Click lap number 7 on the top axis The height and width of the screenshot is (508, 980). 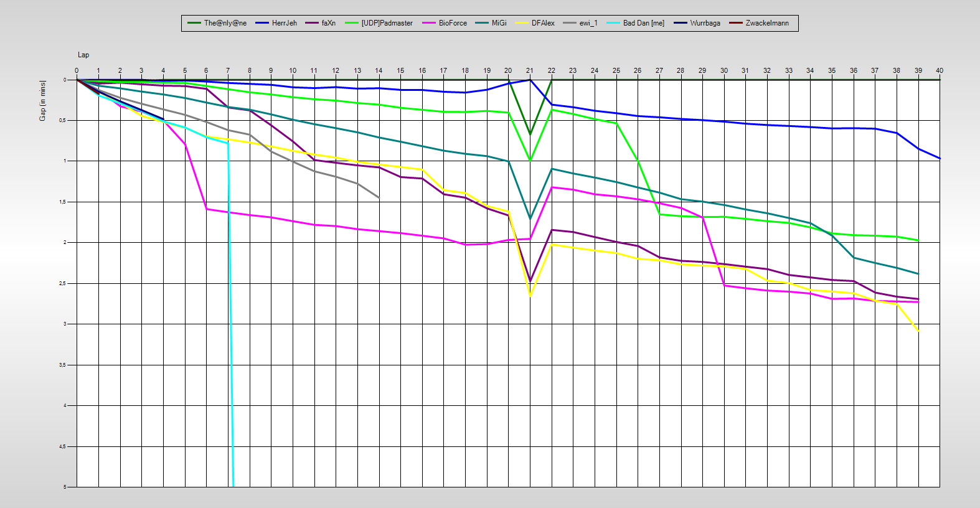click(228, 70)
